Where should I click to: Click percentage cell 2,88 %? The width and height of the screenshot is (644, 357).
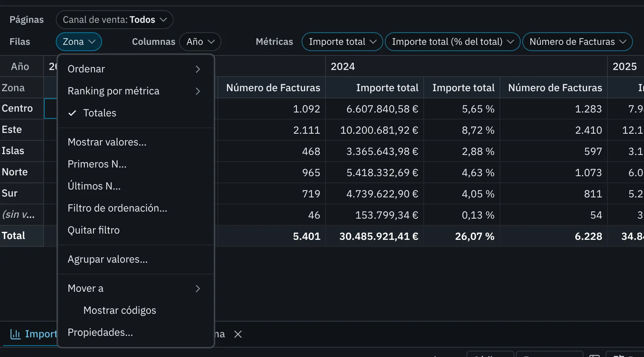(462, 151)
